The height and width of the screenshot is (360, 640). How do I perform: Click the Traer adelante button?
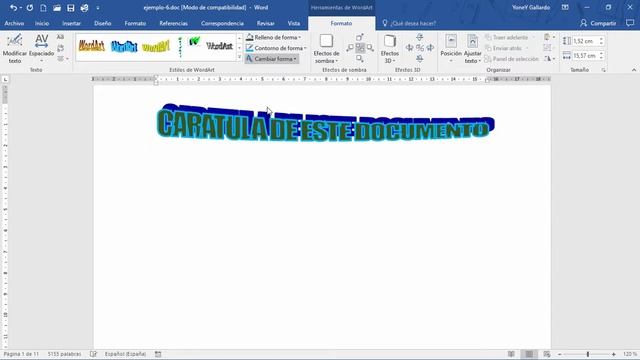pyautogui.click(x=507, y=37)
